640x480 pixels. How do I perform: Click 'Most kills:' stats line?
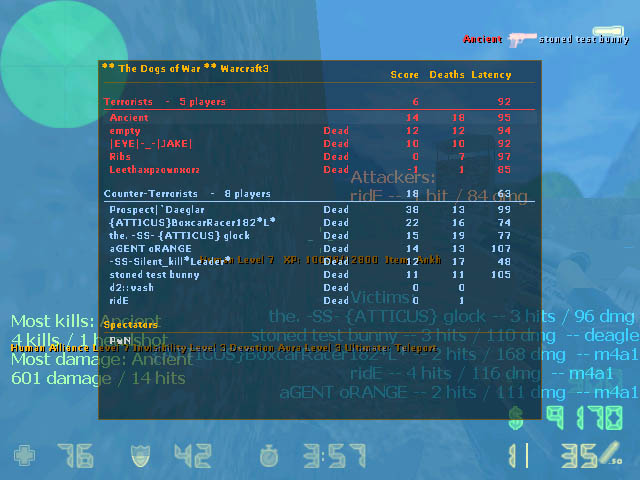85,321
